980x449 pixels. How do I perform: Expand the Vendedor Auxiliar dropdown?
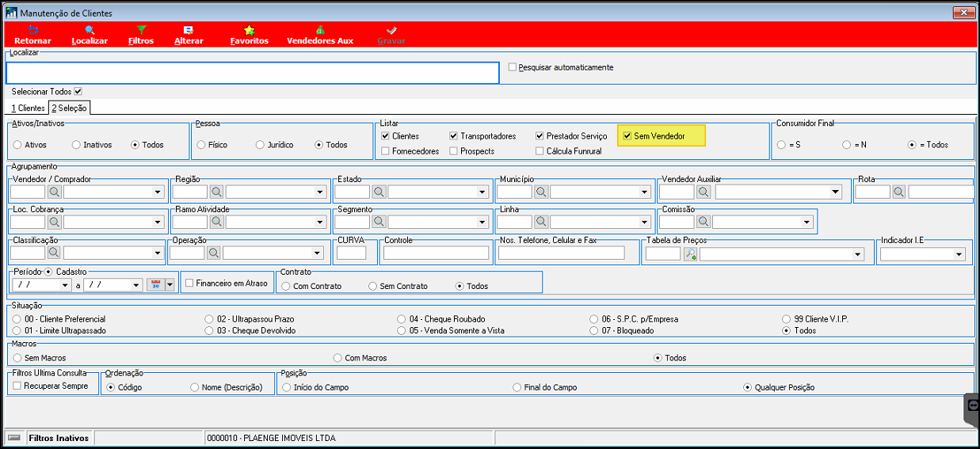pyautogui.click(x=835, y=192)
